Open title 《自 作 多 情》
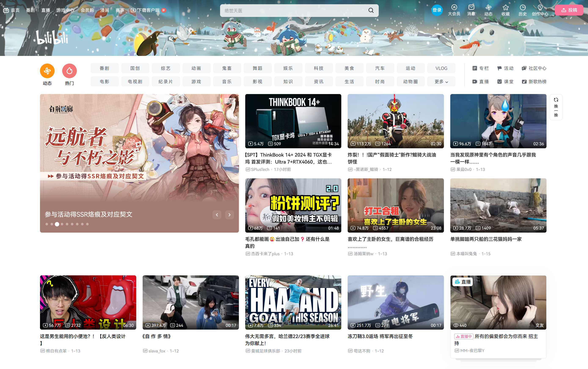The image size is (588, 369). click(x=157, y=336)
